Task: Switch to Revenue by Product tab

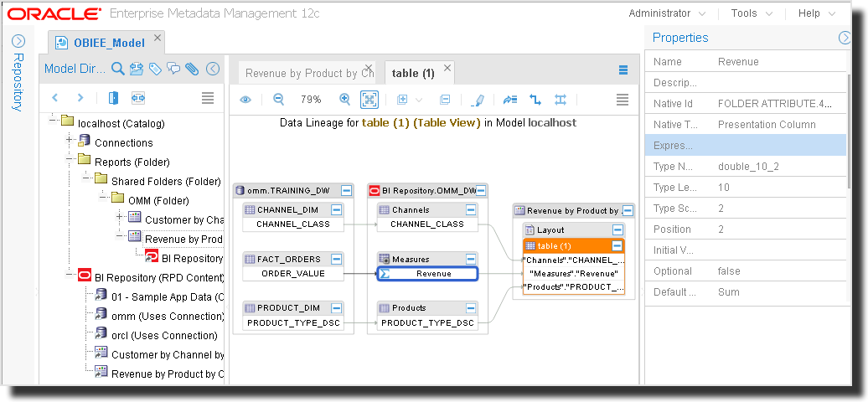Action: coord(309,73)
